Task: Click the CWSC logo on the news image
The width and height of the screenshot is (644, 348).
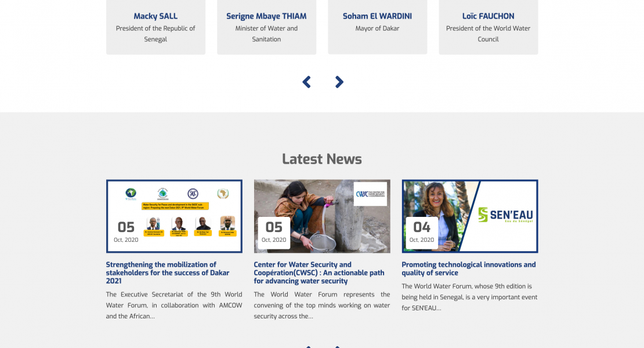Action: pyautogui.click(x=370, y=194)
